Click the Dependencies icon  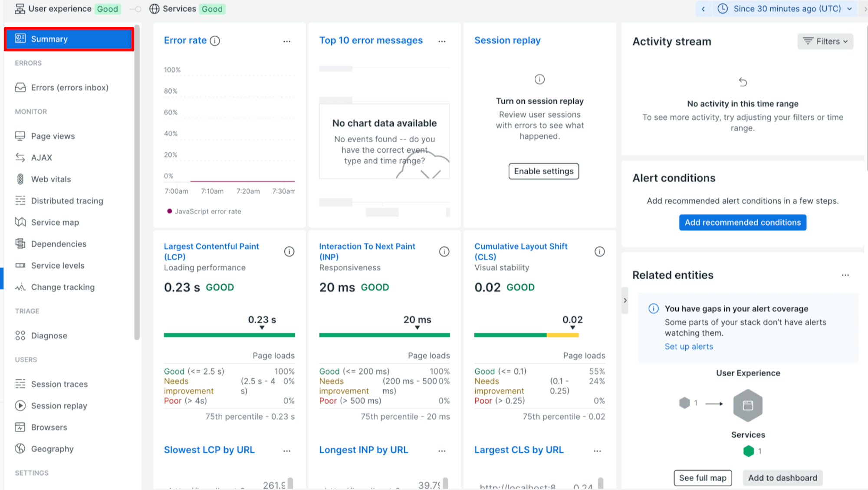pos(20,244)
